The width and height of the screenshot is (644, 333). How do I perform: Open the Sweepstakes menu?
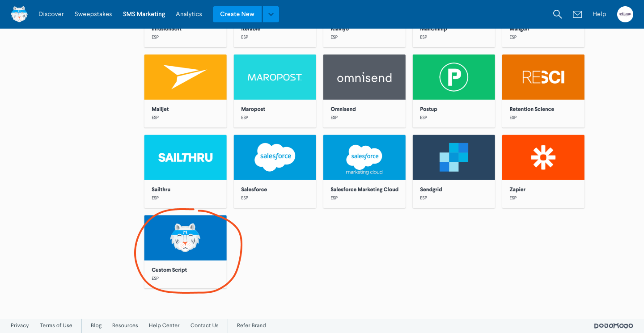tap(93, 14)
